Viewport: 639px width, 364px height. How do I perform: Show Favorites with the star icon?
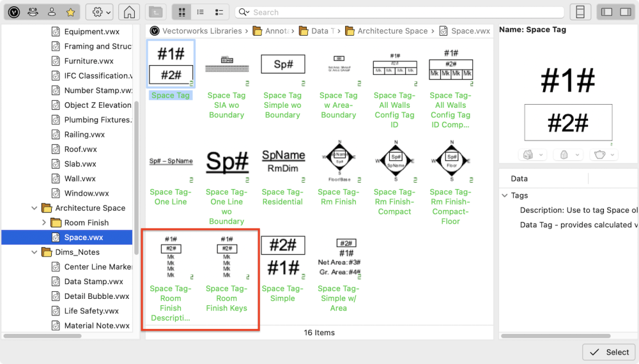(x=70, y=12)
